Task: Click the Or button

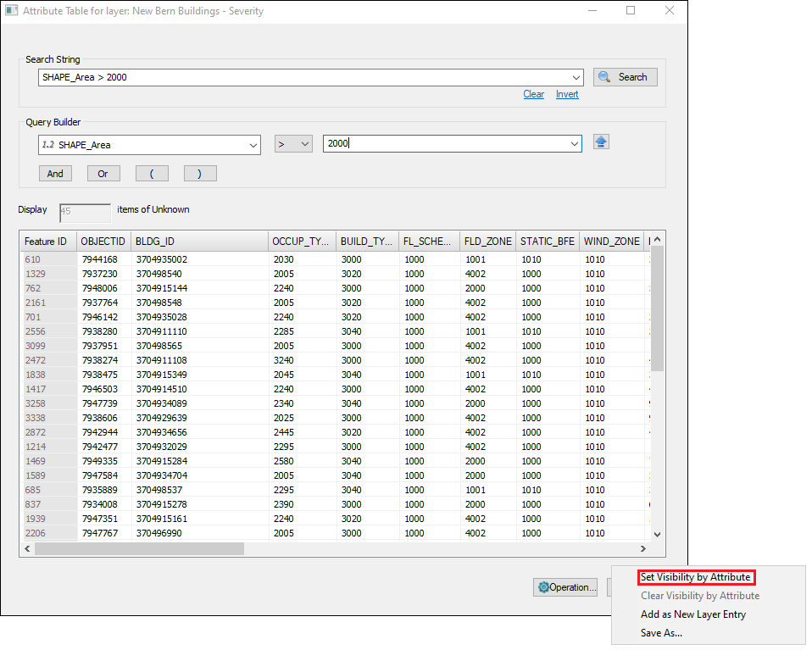Action: [103, 174]
